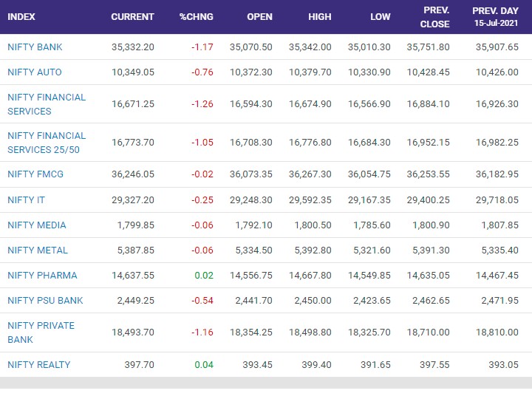Click the CURRENT column header
This screenshot has width=532, height=399.
pos(132,16)
